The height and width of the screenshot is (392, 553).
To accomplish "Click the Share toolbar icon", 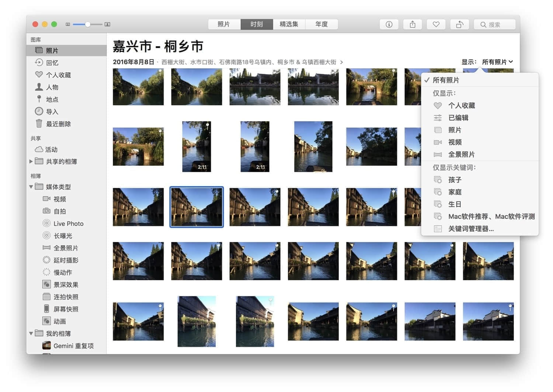I will coord(413,24).
